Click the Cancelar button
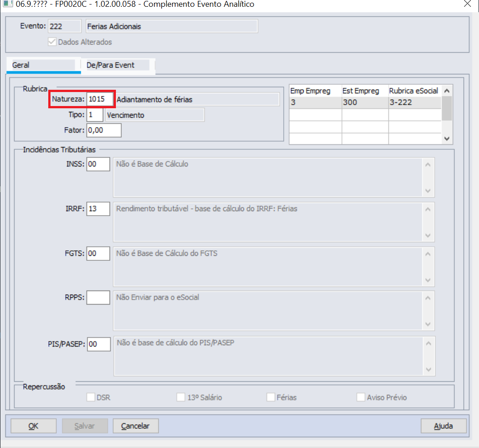This screenshot has height=448, width=479. click(136, 426)
